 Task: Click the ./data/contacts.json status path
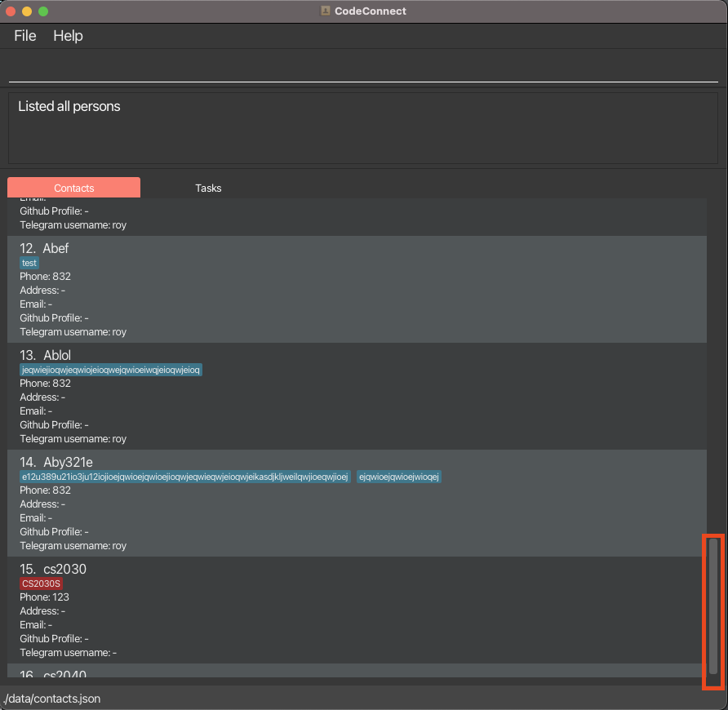[51, 699]
